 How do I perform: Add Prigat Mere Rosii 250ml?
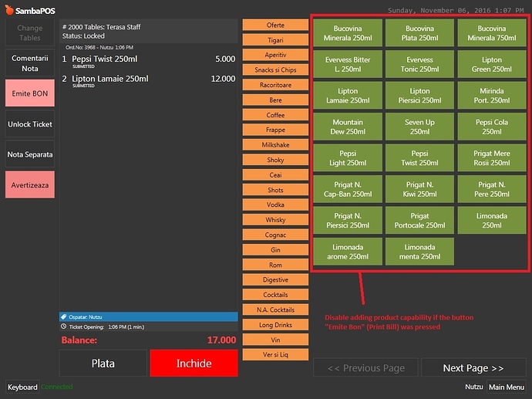(492, 158)
